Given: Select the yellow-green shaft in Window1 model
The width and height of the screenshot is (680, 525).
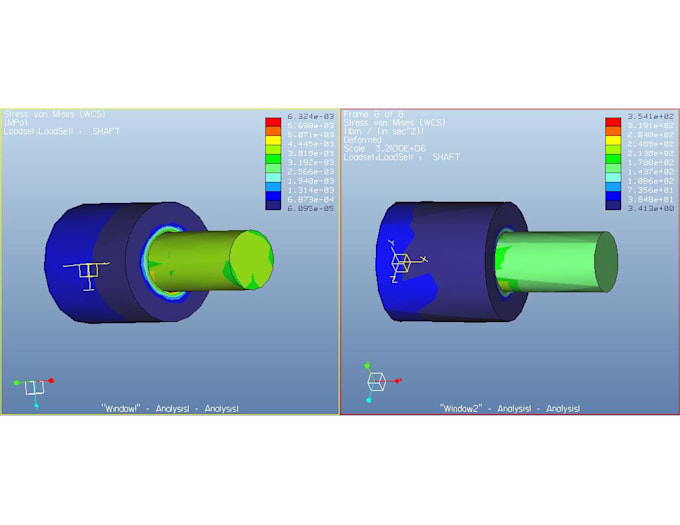Looking at the screenshot, I should coord(195,260).
